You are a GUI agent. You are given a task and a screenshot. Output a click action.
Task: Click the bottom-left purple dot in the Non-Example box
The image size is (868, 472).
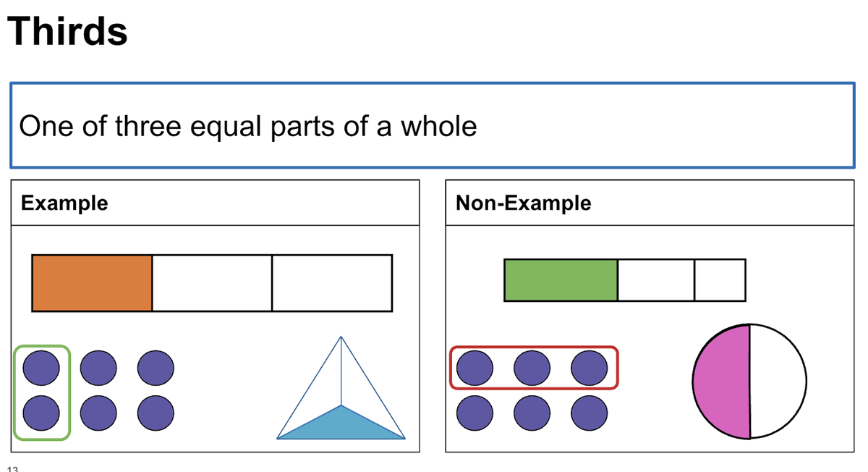[475, 414]
